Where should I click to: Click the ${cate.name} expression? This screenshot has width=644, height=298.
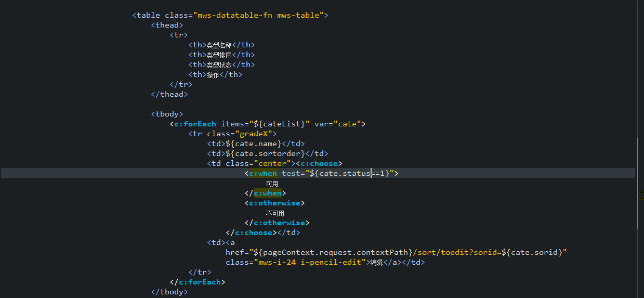click(254, 144)
